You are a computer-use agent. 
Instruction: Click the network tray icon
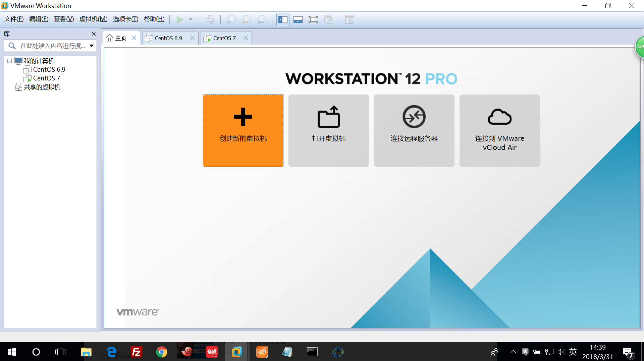click(549, 352)
